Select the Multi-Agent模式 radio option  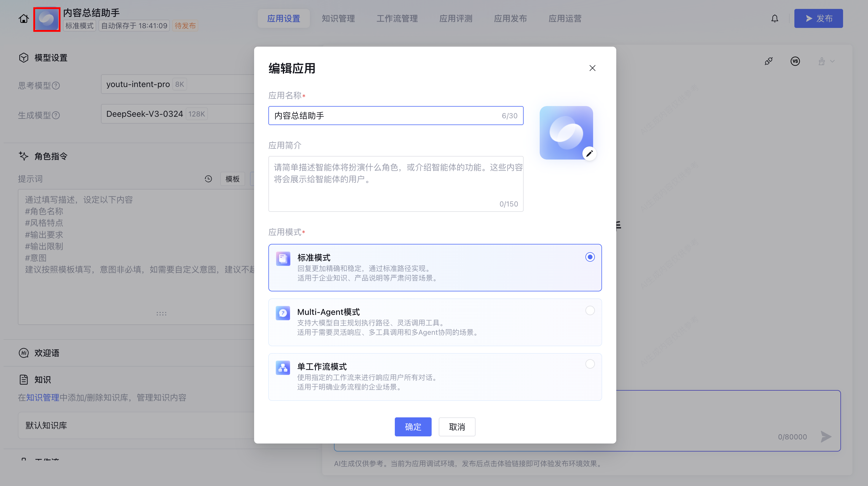[x=590, y=311]
